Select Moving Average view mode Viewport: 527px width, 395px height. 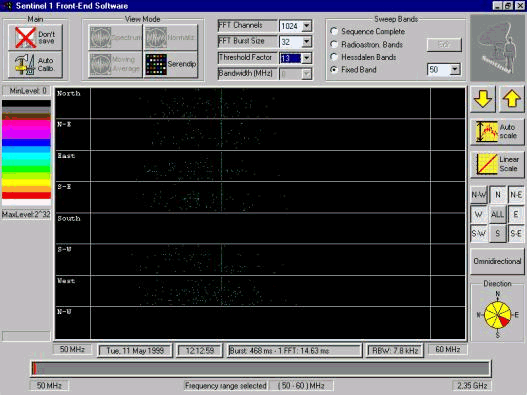pyautogui.click(x=115, y=65)
